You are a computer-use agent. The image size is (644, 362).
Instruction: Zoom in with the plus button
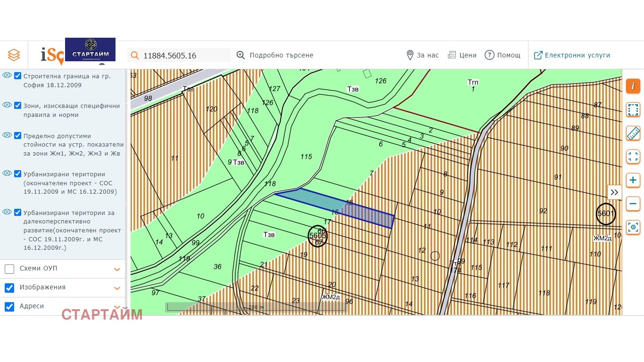click(x=633, y=180)
